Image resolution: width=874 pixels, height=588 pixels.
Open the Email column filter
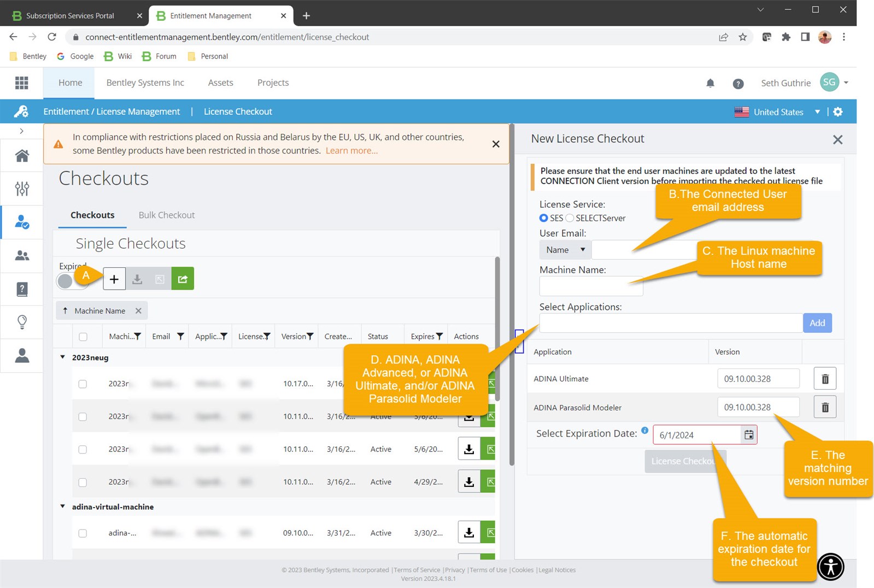[180, 337]
